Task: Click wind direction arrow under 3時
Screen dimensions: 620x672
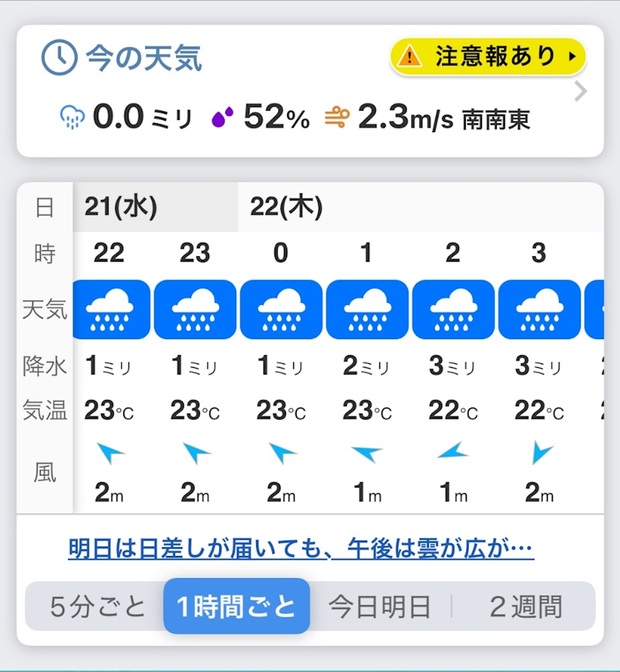Action: pyautogui.click(x=541, y=453)
